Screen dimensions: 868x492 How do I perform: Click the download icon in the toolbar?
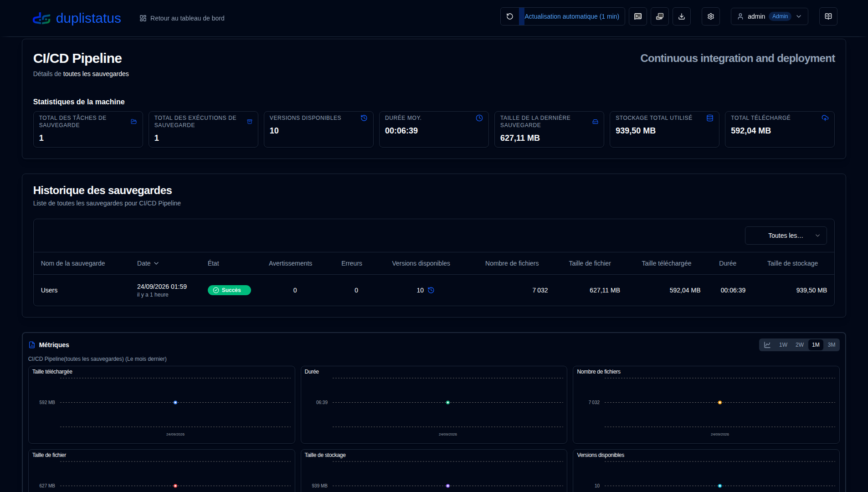[682, 16]
